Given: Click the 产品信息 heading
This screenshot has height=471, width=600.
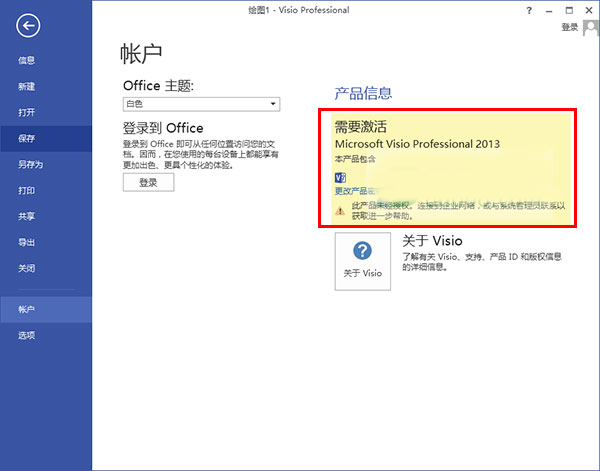Looking at the screenshot, I should coord(363,93).
